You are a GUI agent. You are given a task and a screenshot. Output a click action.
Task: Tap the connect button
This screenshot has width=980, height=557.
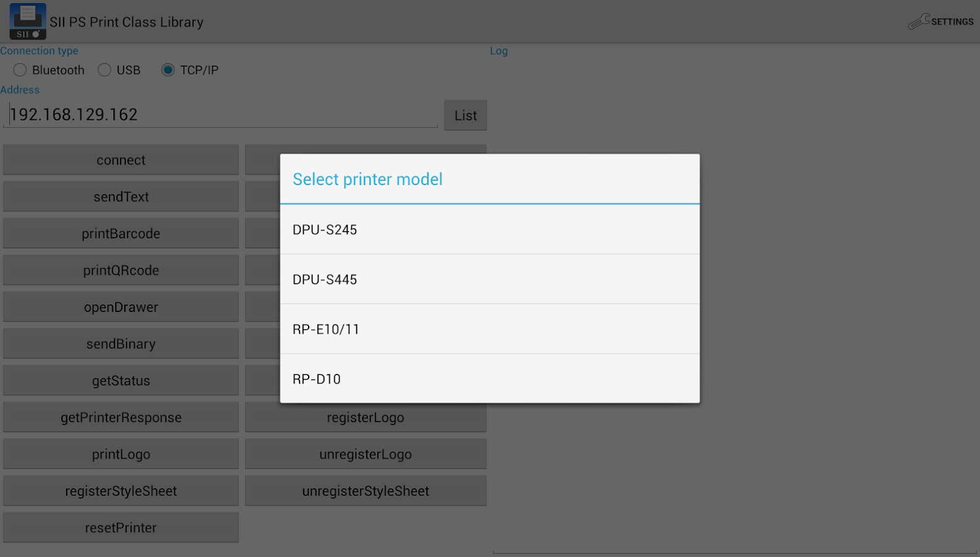[x=121, y=160]
